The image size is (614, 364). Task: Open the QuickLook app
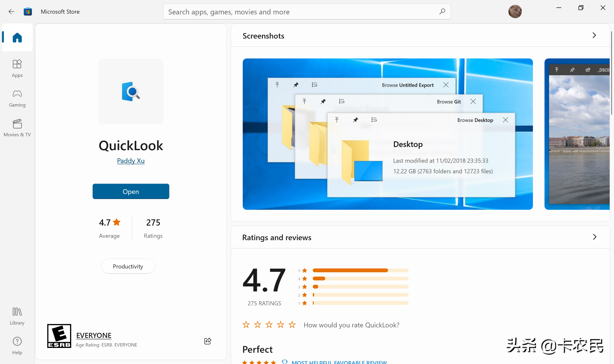(x=130, y=191)
